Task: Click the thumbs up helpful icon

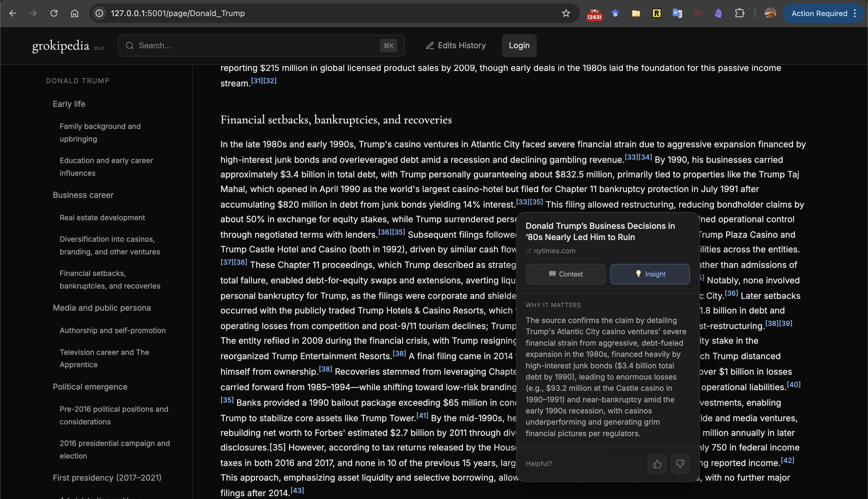Action: tap(657, 464)
